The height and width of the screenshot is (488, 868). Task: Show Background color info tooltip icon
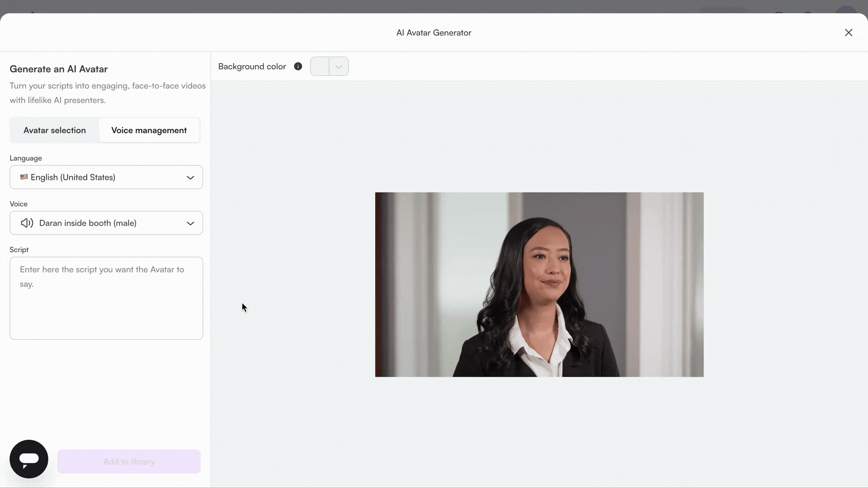pos(298,66)
